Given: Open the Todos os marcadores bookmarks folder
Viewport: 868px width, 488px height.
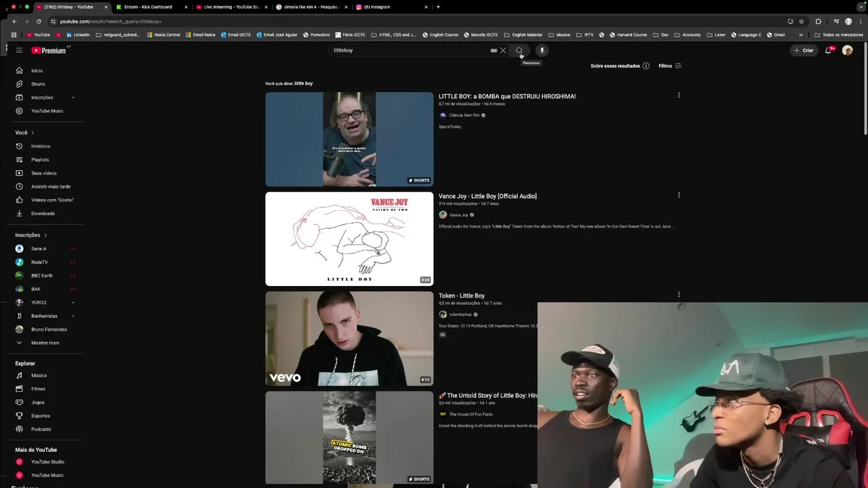Looking at the screenshot, I should [x=839, y=35].
